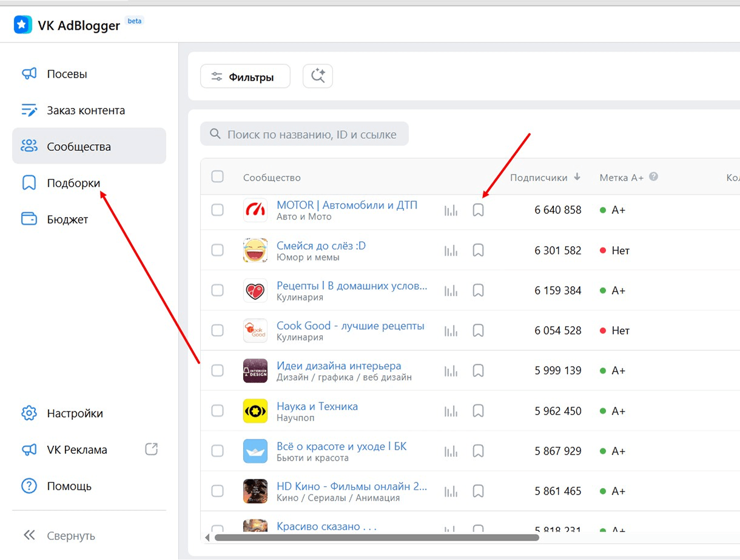This screenshot has width=740, height=560.
Task: Go to Подборки in the sidebar
Action: coord(73,183)
